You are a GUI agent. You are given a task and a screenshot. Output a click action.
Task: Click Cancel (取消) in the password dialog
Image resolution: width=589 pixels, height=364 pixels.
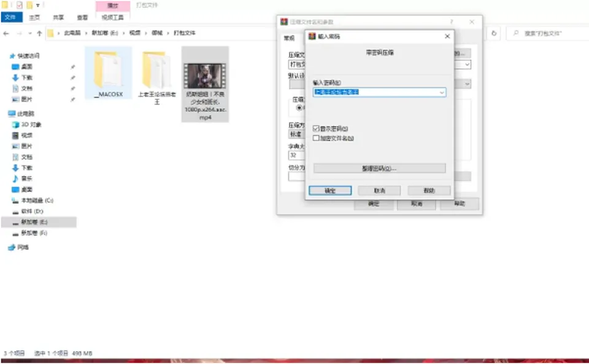(379, 191)
